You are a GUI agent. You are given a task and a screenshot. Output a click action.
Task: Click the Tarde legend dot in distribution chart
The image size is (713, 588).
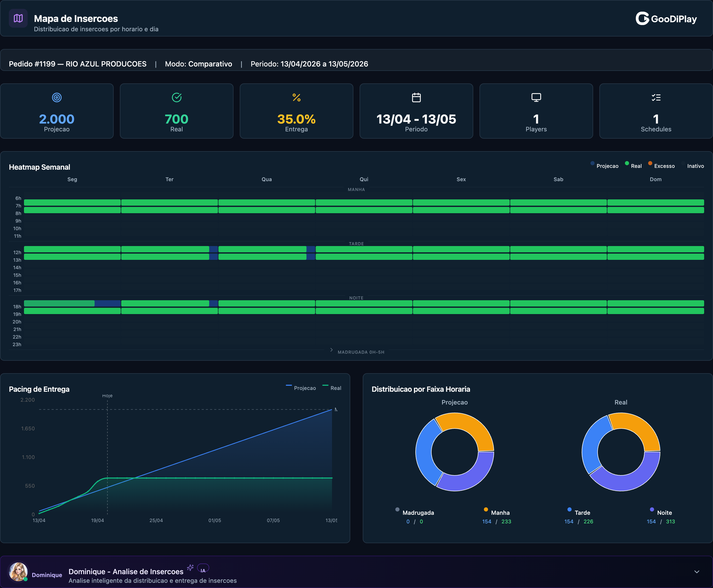pyautogui.click(x=569, y=510)
